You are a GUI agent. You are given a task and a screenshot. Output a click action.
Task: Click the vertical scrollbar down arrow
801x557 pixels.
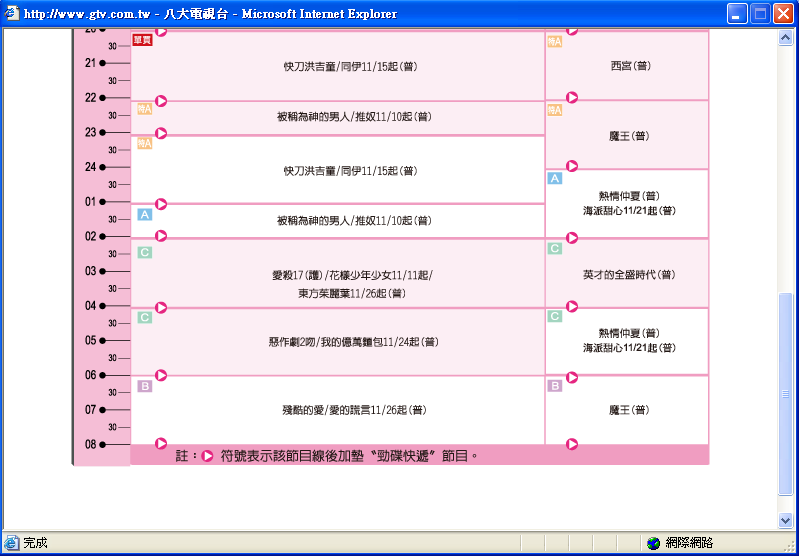785,520
